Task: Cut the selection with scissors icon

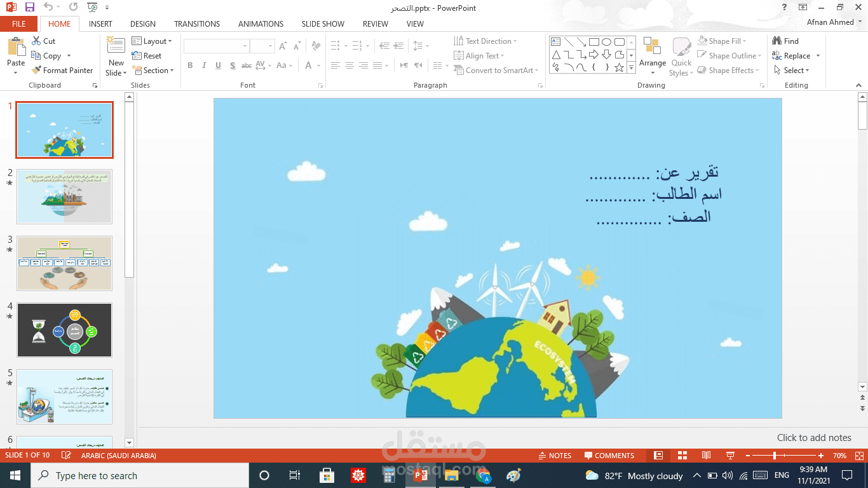Action: click(x=43, y=41)
